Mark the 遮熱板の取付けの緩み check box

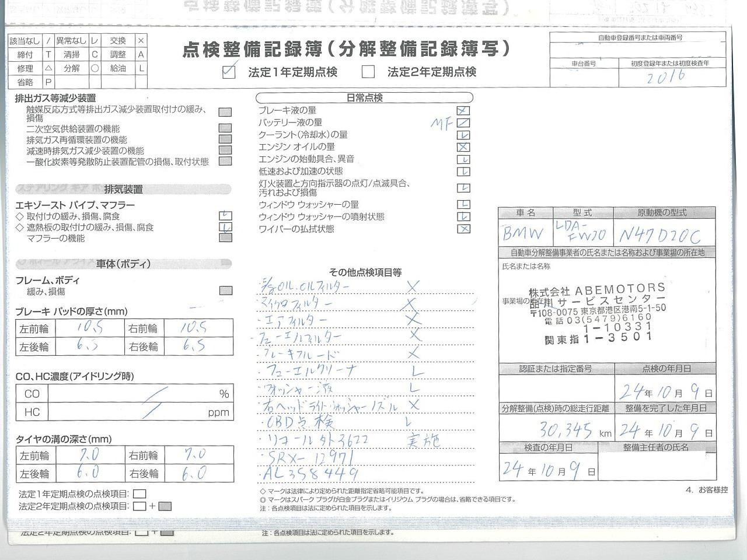tap(225, 227)
